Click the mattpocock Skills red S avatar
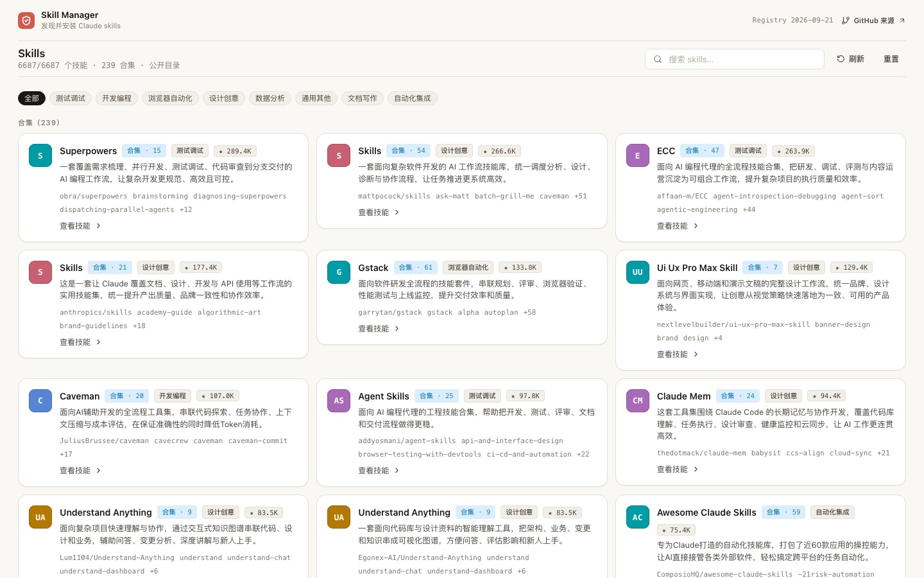Image resolution: width=924 pixels, height=578 pixels. coord(339,155)
